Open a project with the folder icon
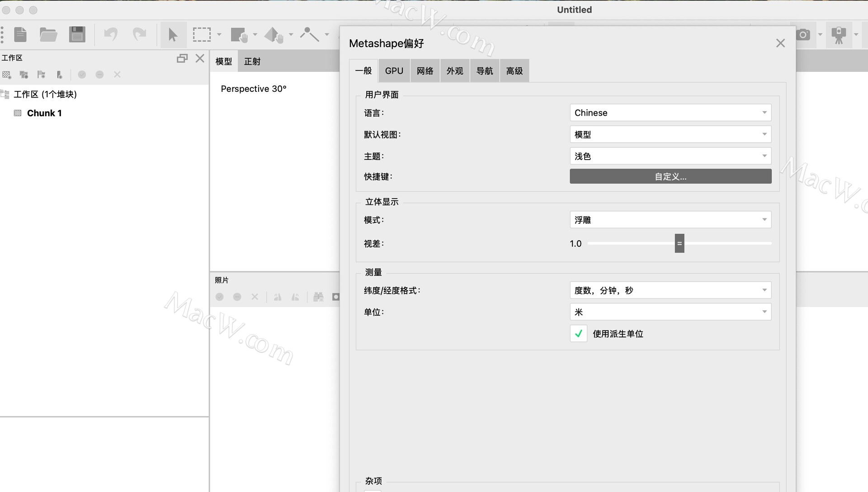This screenshot has width=868, height=492. [x=48, y=34]
